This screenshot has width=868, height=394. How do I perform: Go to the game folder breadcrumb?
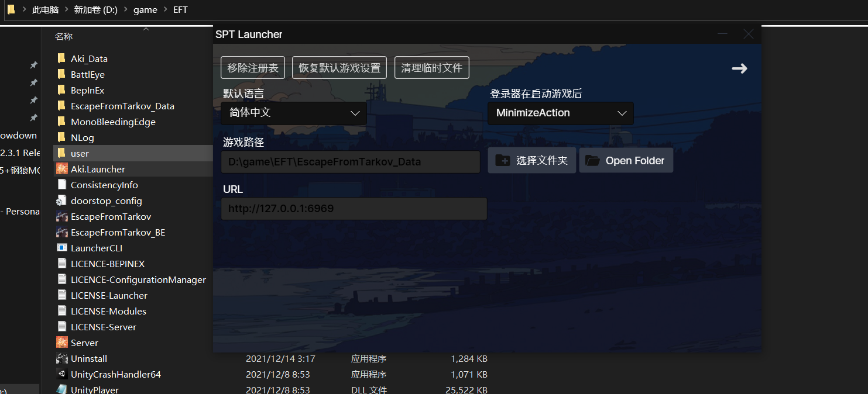[145, 10]
